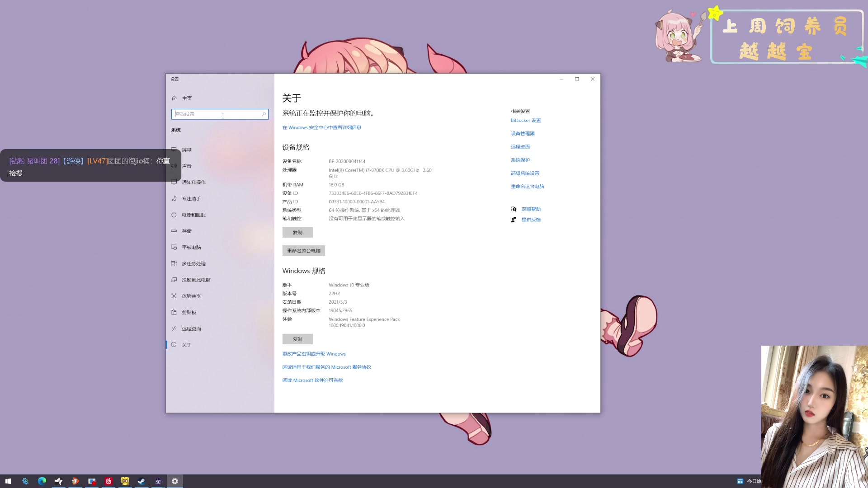Open BitLocker 设置 related link
868x488 pixels.
[x=526, y=121]
